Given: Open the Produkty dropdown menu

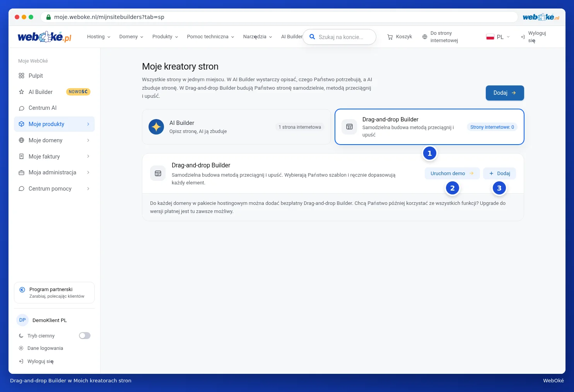Looking at the screenshot, I should click(x=165, y=37).
